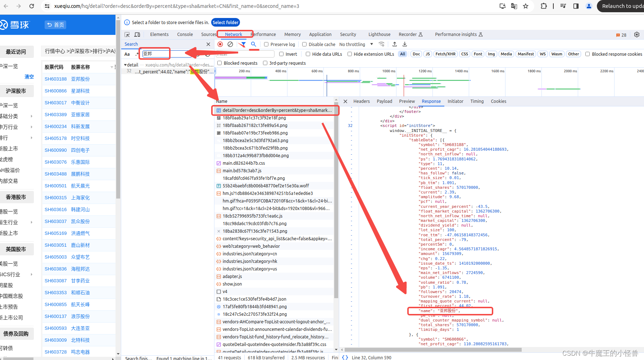Open the Chrome extensions puzzle icon
Screen dimensions: 644x360
544,6
